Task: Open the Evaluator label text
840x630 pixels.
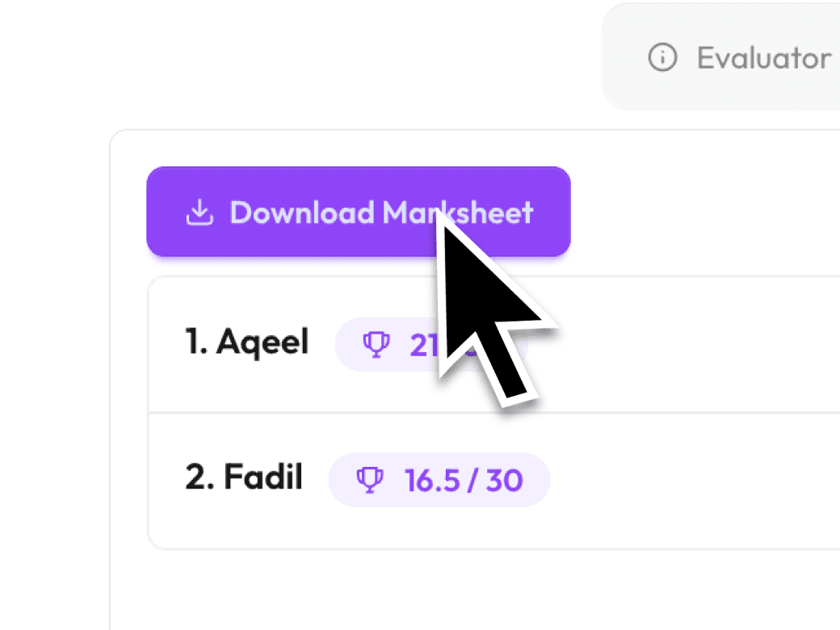Action: point(764,58)
